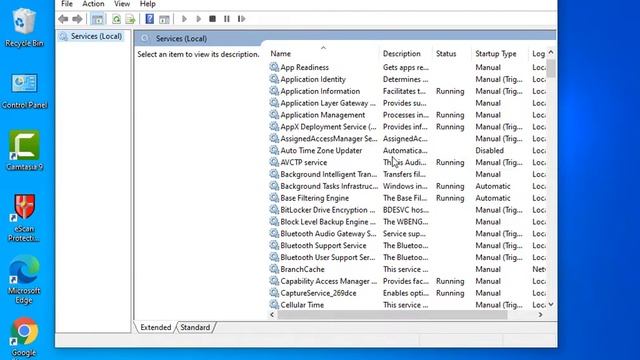Open the Camtasia 9 desktop shortcut
The width and height of the screenshot is (640, 360).
(x=24, y=151)
